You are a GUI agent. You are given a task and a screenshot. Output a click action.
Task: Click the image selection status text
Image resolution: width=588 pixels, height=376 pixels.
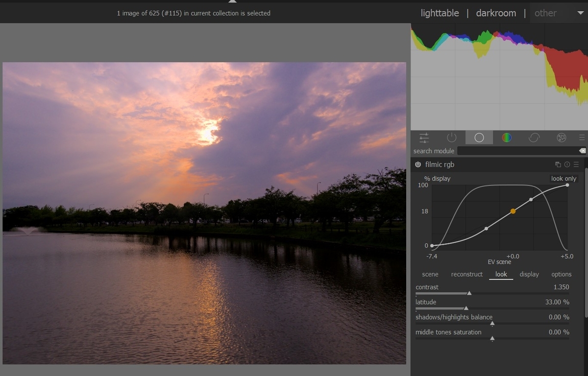pos(194,13)
